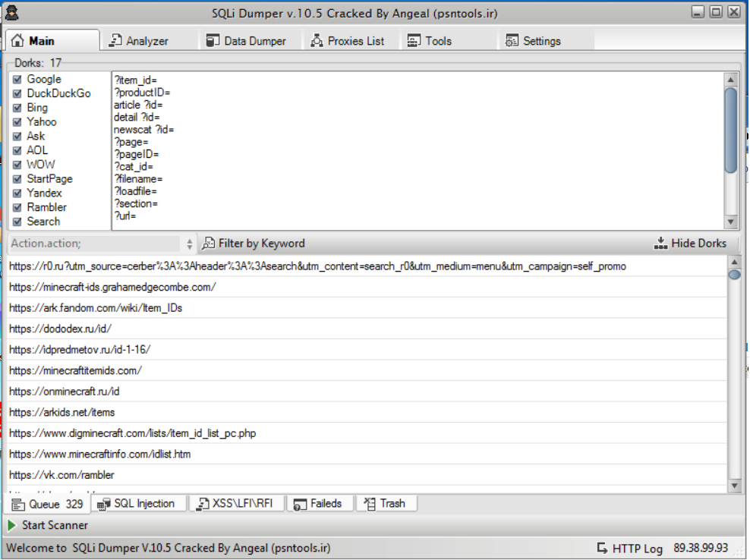The width and height of the screenshot is (750, 560).
Task: Click the Analyzer tab icon
Action: pyautogui.click(x=115, y=41)
